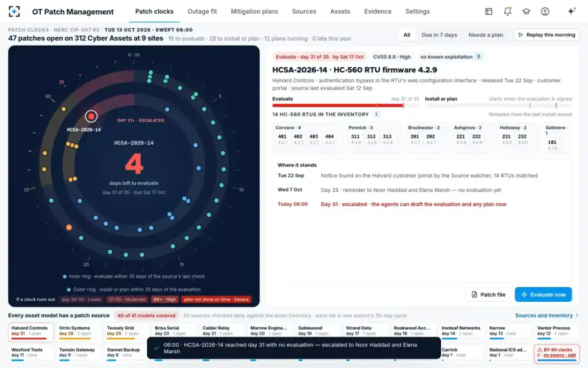
Task: Select RTU 401 at Corvane
Action: pyautogui.click(x=282, y=139)
